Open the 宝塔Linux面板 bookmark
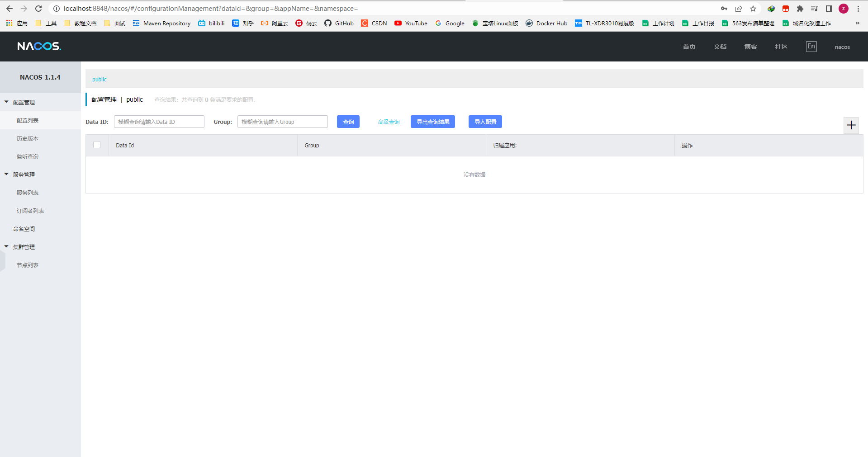This screenshot has width=868, height=457. tap(495, 23)
